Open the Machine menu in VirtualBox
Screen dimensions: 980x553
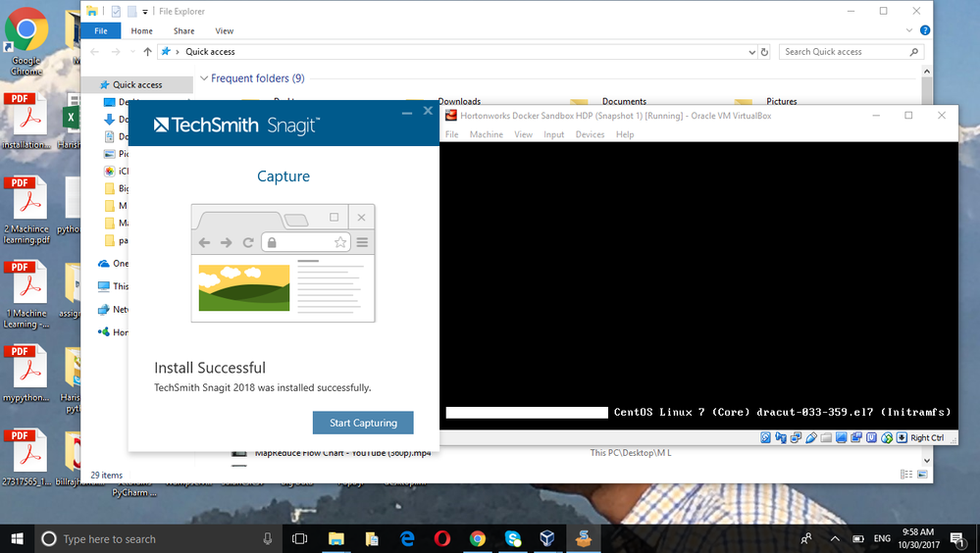point(487,134)
